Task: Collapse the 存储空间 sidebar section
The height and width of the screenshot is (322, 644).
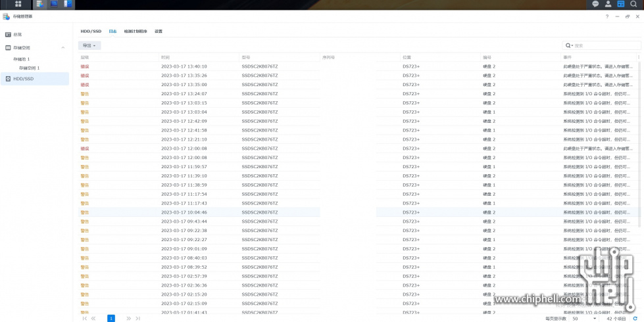Action: pyautogui.click(x=63, y=47)
